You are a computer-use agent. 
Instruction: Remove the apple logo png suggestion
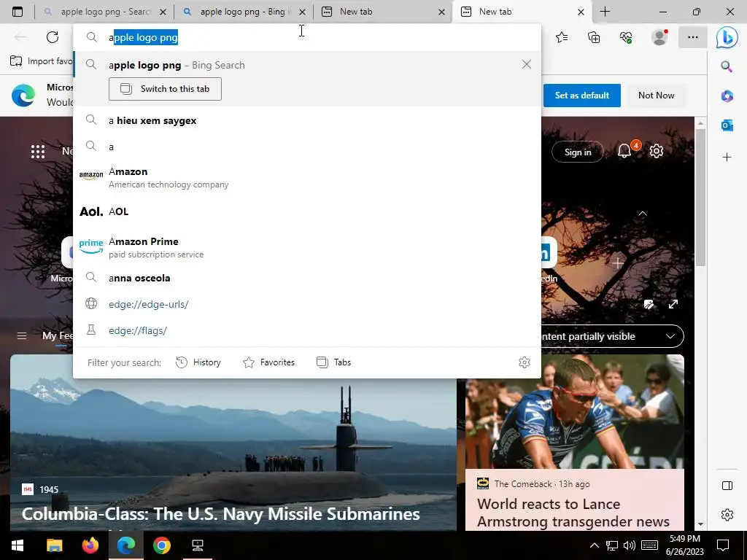click(527, 64)
